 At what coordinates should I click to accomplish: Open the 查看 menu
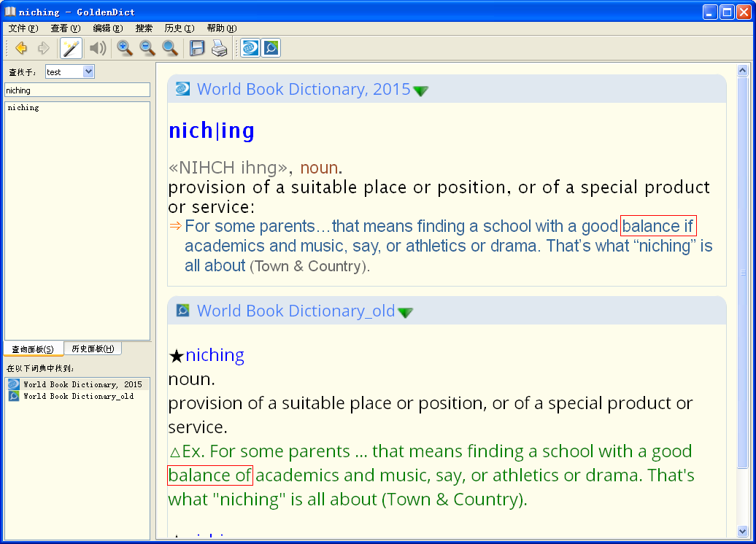click(x=66, y=28)
